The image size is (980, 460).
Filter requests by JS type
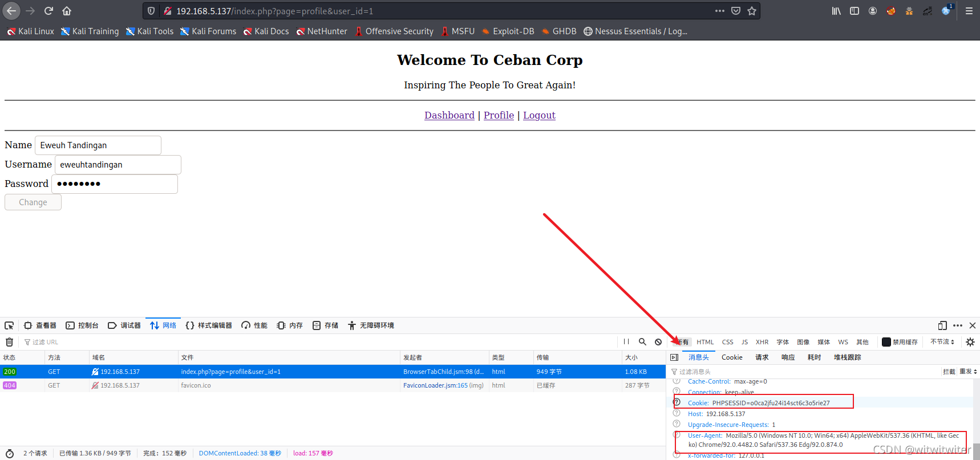tap(744, 342)
